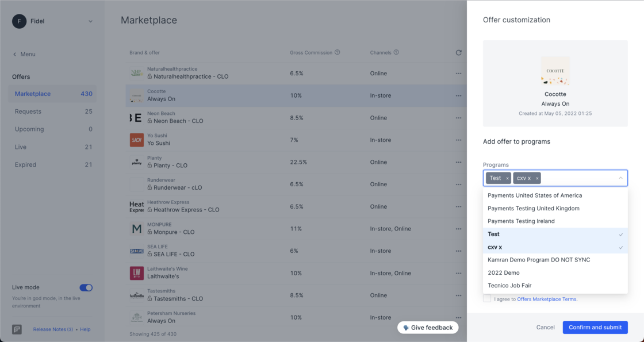Deselect the checked Test program option
644x342 pixels.
point(555,235)
